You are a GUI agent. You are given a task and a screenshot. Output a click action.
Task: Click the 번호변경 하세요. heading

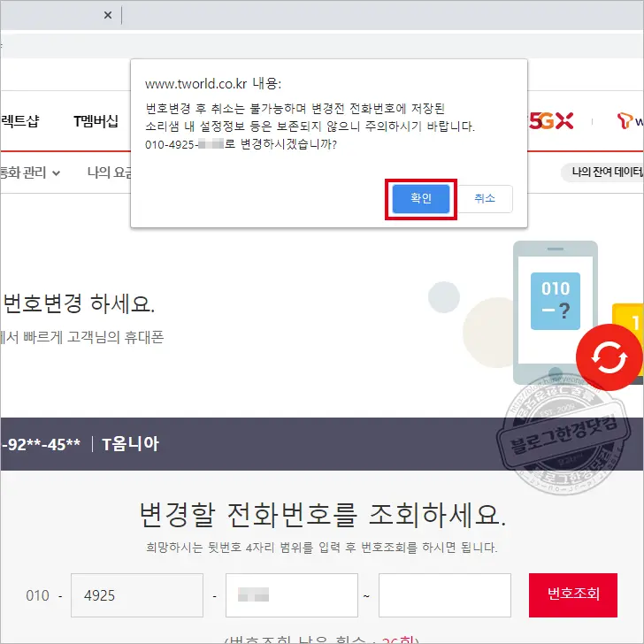pyautogui.click(x=79, y=303)
